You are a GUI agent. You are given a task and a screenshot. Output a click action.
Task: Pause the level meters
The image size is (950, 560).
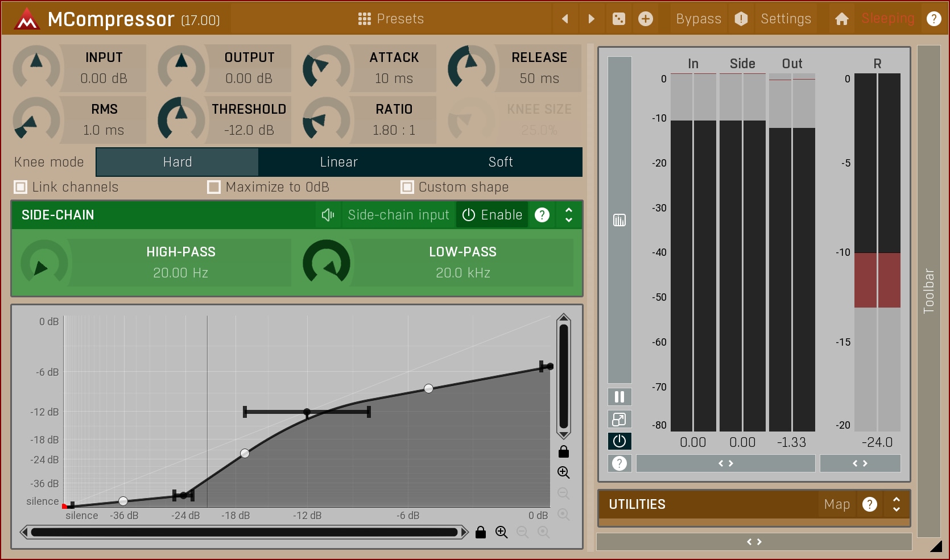(x=619, y=397)
